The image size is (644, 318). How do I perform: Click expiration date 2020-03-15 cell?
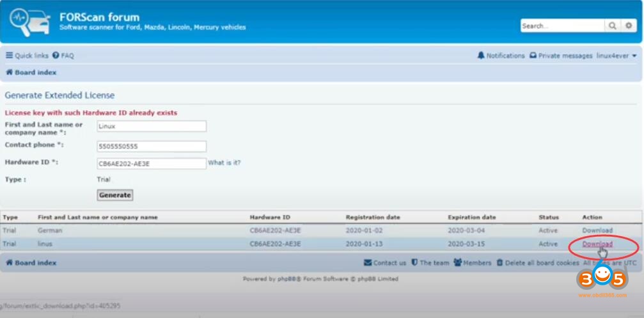[466, 244]
